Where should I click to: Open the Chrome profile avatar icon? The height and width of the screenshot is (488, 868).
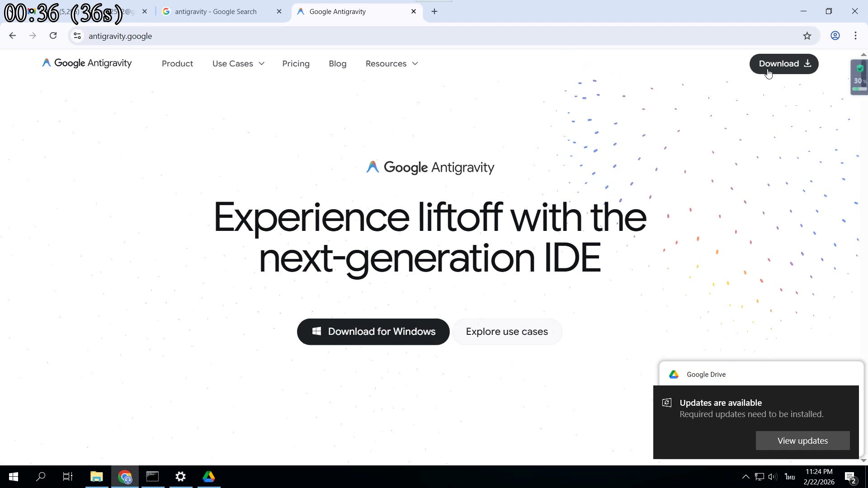point(835,36)
